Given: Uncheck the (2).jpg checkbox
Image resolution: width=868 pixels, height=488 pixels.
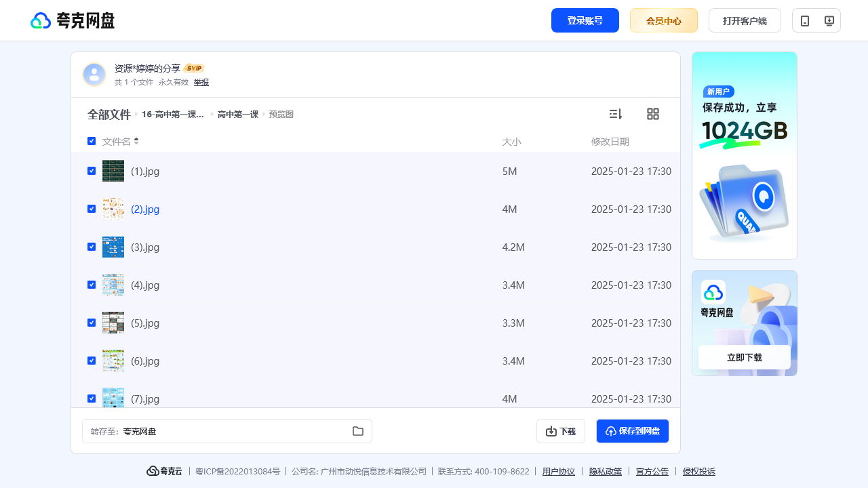Looking at the screenshot, I should 92,209.
